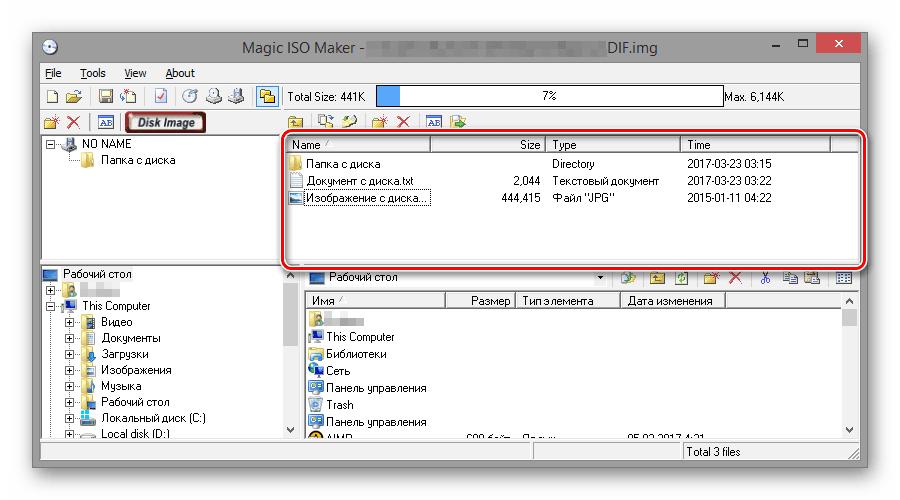Open the Tools menu
900x500 pixels.
point(92,73)
